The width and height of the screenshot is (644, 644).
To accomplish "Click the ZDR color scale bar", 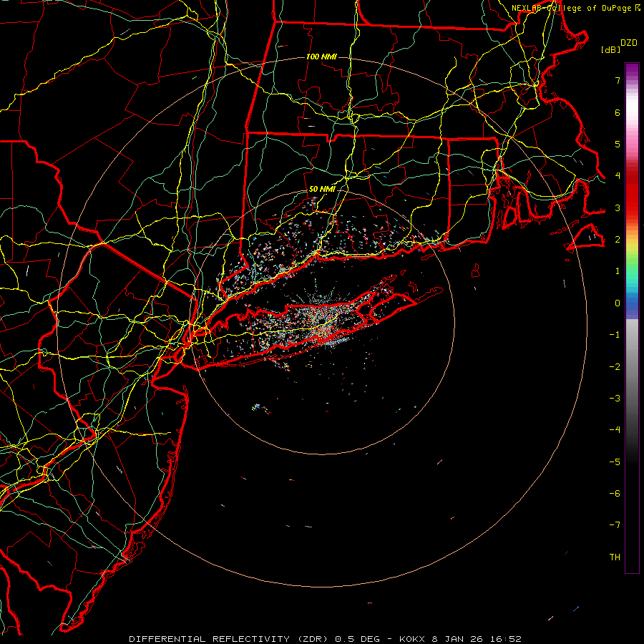I will coord(632,318).
